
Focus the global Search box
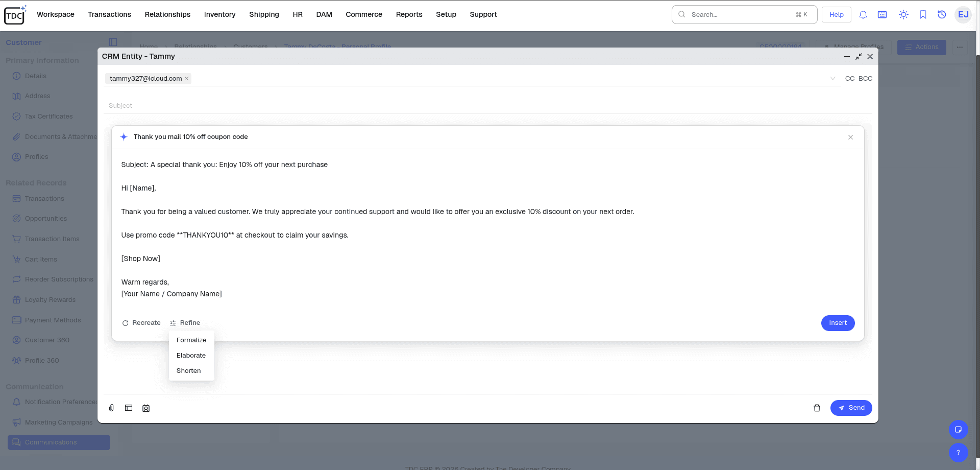[x=744, y=15]
